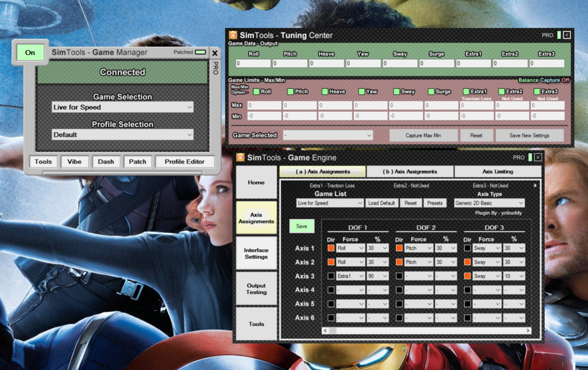Click the green Patched indicator in Game Manager
Image resolution: width=588 pixels, height=370 pixels.
coord(200,52)
